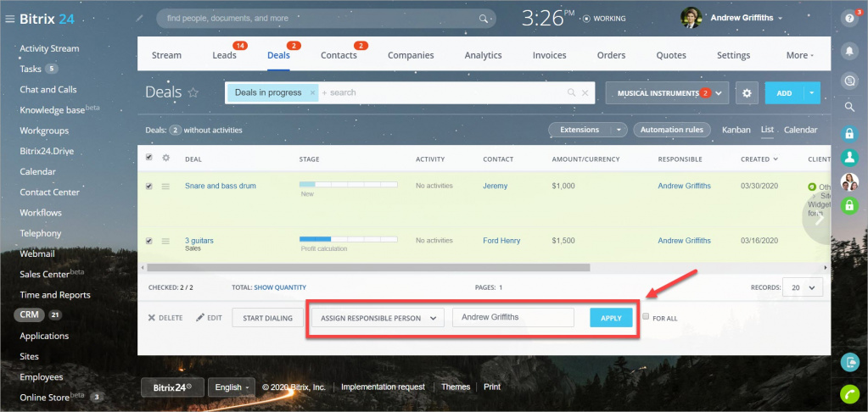
Task: Open Telephony in left sidebar
Action: (x=41, y=233)
